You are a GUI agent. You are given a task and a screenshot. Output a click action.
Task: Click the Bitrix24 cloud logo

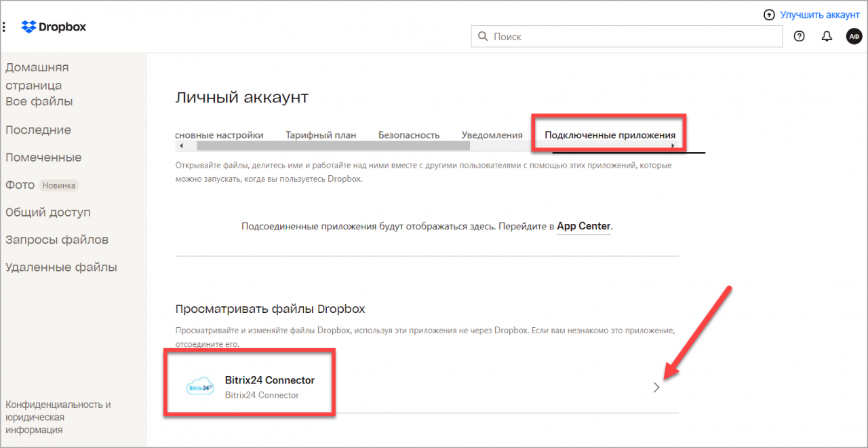point(200,388)
